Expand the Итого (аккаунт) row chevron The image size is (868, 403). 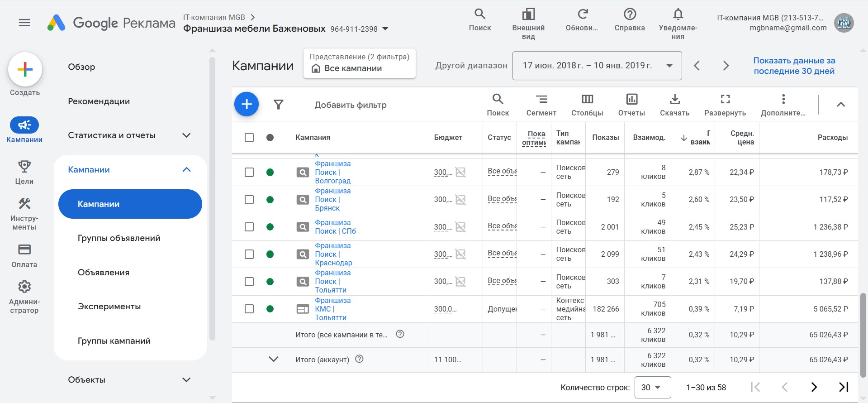pos(274,359)
